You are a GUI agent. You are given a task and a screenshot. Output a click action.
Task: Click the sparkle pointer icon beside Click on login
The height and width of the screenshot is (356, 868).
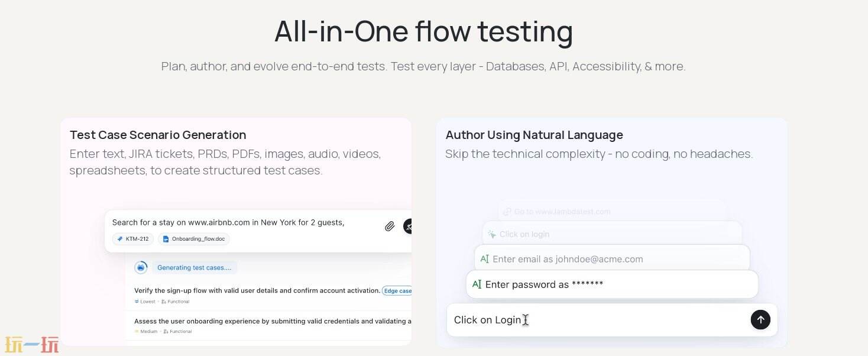coord(492,234)
